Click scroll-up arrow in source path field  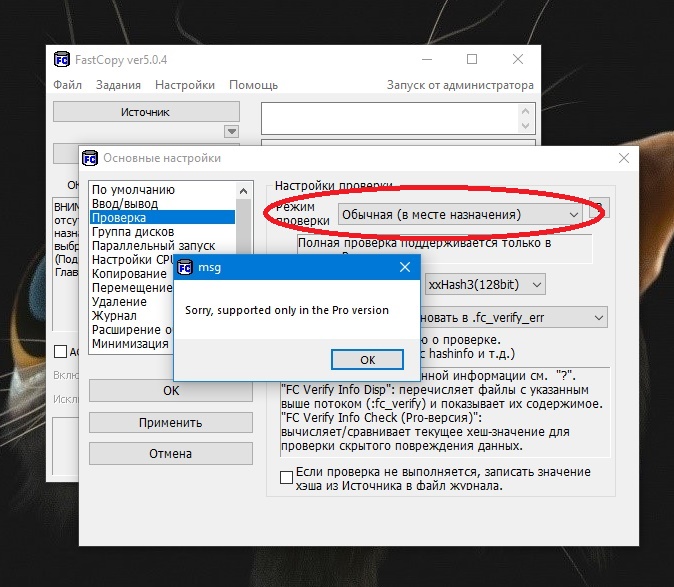[525, 111]
